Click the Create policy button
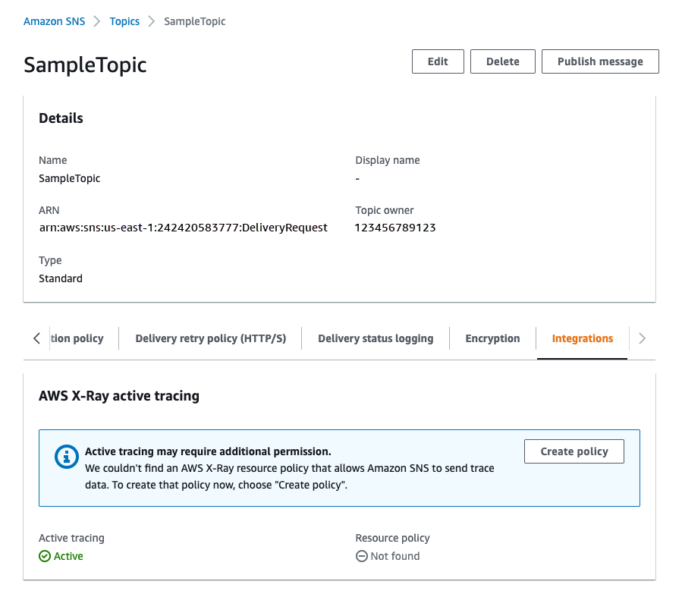This screenshot has height=616, width=682. click(x=574, y=451)
